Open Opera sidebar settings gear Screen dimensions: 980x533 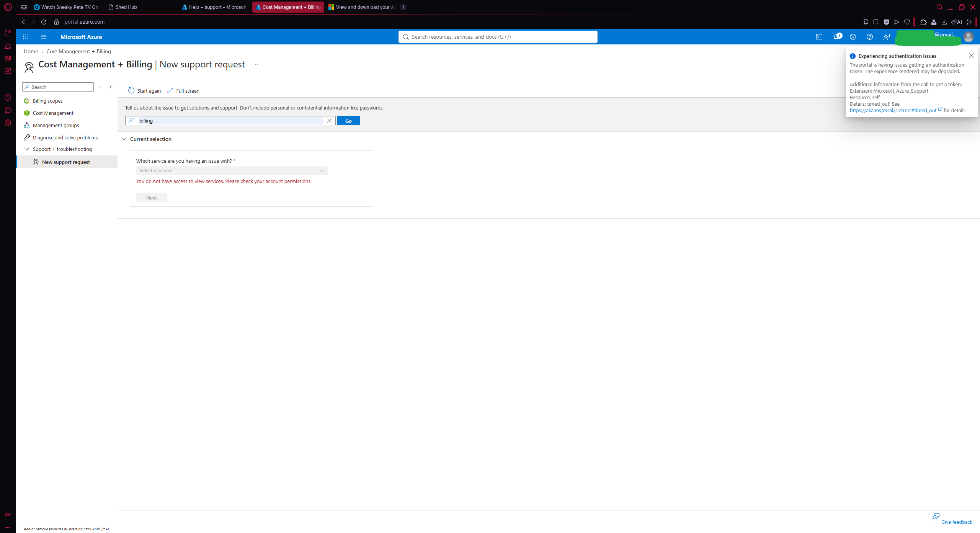click(8, 123)
